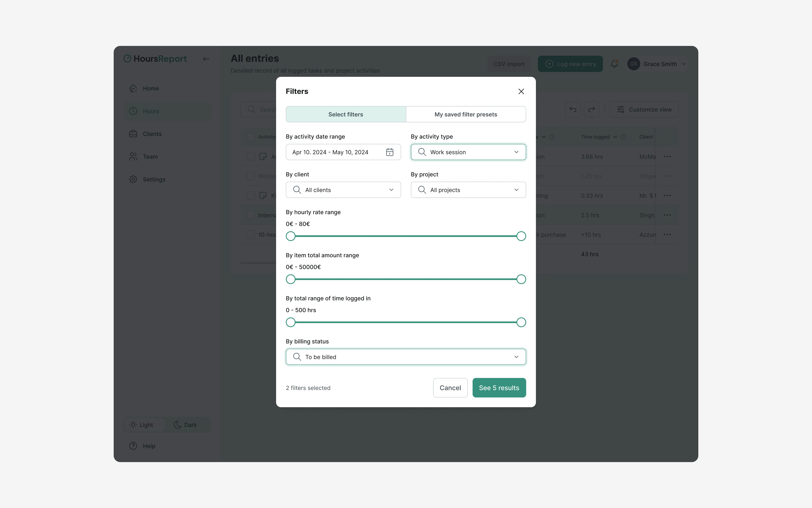Check the 10-hour row checkbox
This screenshot has height=508, width=812.
click(251, 234)
